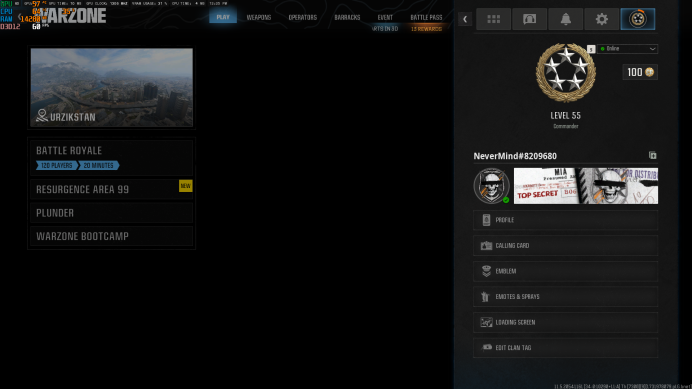This screenshot has width=692, height=389.
Task: Click the skull emblem avatar
Action: 491,186
